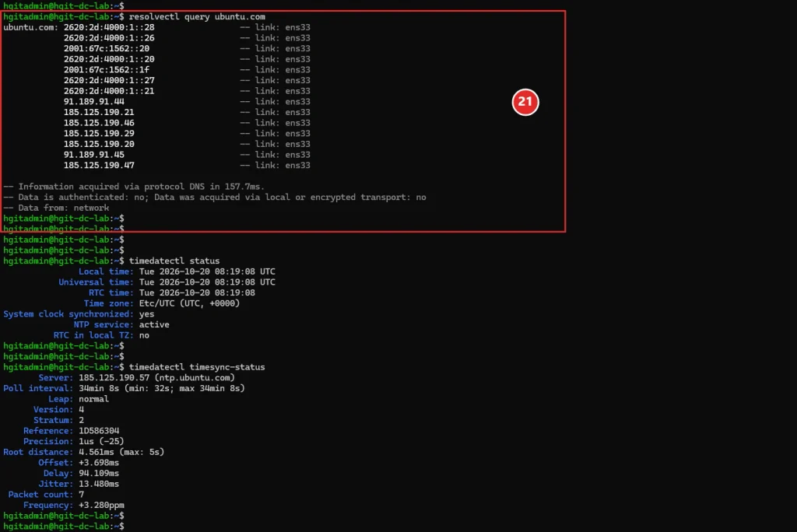Select address '2001:67c:1562::1f'
The width and height of the screenshot is (797, 532).
click(x=106, y=70)
